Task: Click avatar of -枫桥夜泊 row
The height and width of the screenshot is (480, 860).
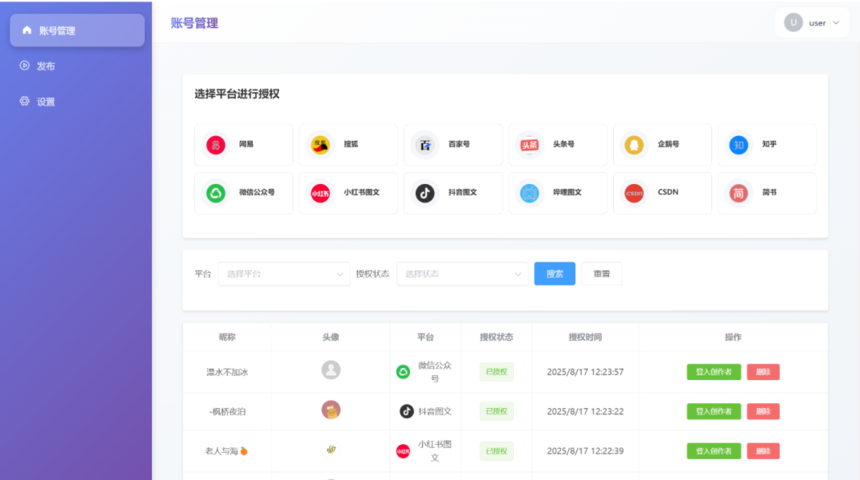Action: tap(331, 410)
